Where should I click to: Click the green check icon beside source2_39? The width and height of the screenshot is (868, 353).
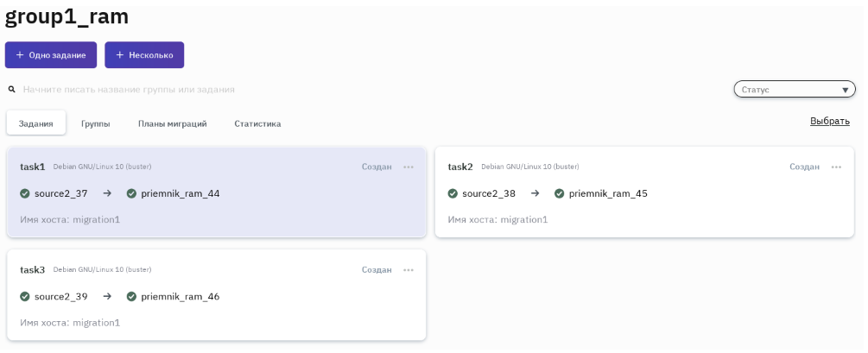point(25,297)
